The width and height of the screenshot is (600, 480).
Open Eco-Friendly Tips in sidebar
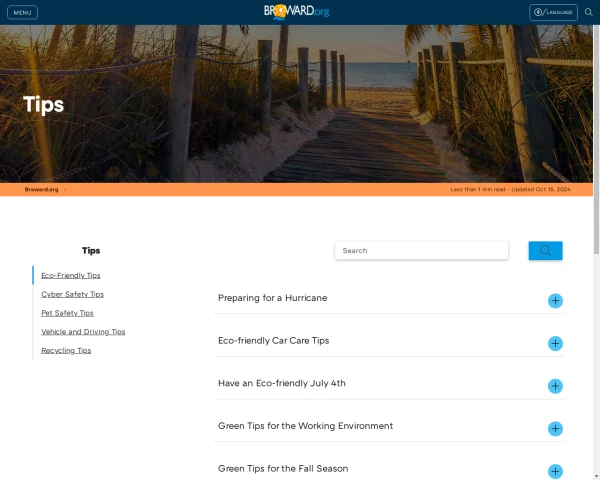pyautogui.click(x=71, y=275)
